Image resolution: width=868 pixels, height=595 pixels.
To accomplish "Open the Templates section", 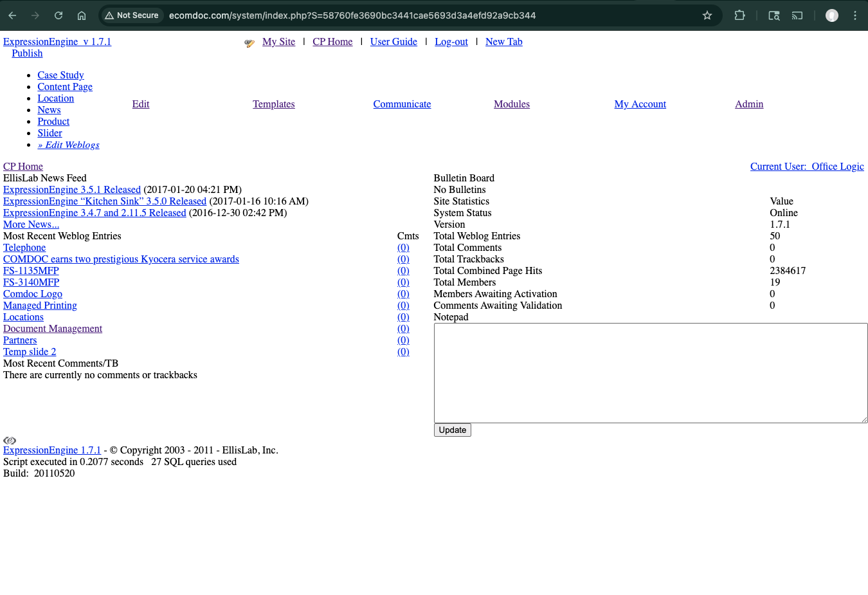I will click(274, 104).
